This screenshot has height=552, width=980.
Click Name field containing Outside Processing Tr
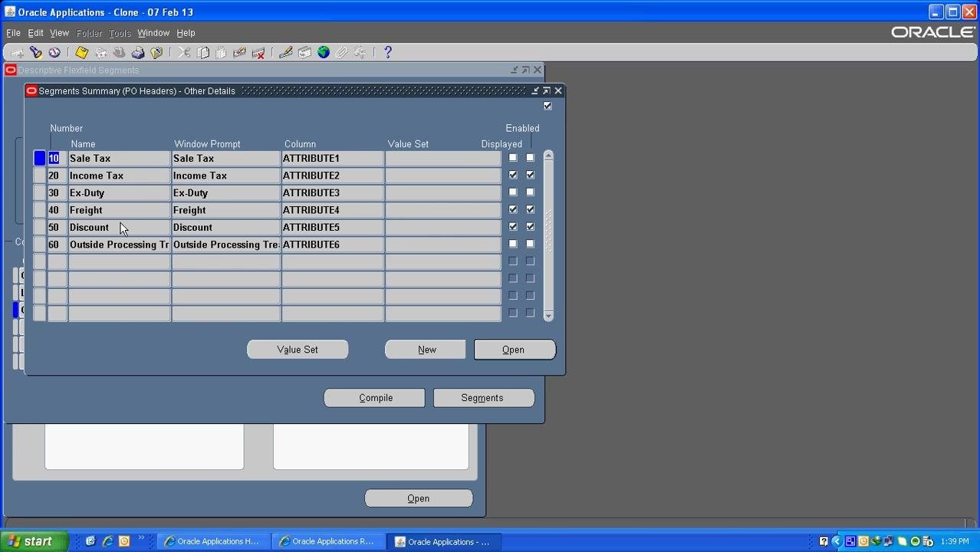point(120,245)
